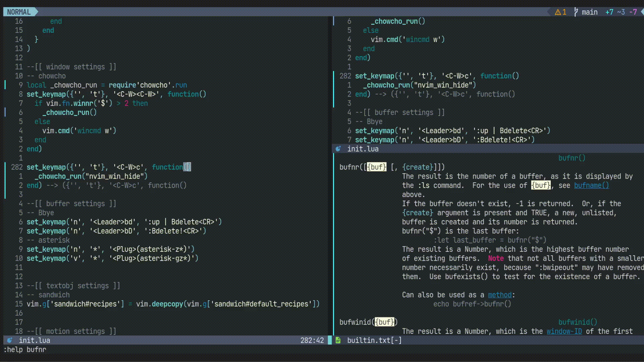Click the bufwinid() help tag heading
This screenshot has height=362, width=644.
tap(577, 322)
